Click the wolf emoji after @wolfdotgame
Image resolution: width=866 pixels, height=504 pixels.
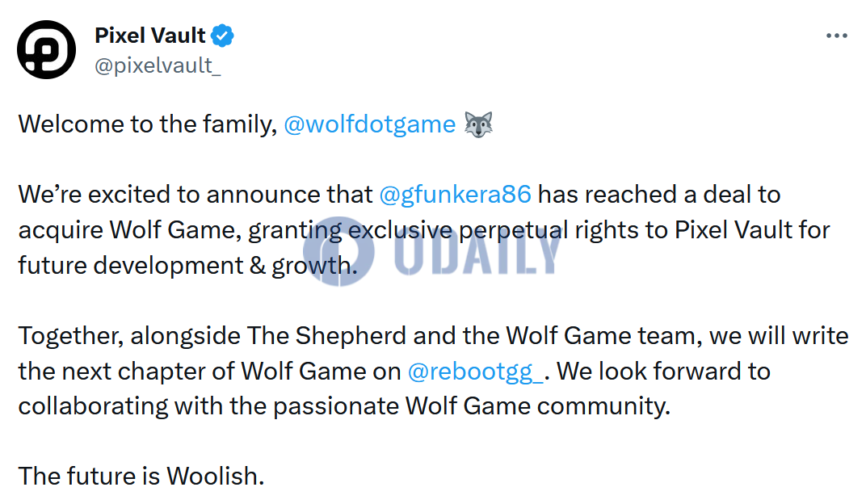(x=478, y=124)
